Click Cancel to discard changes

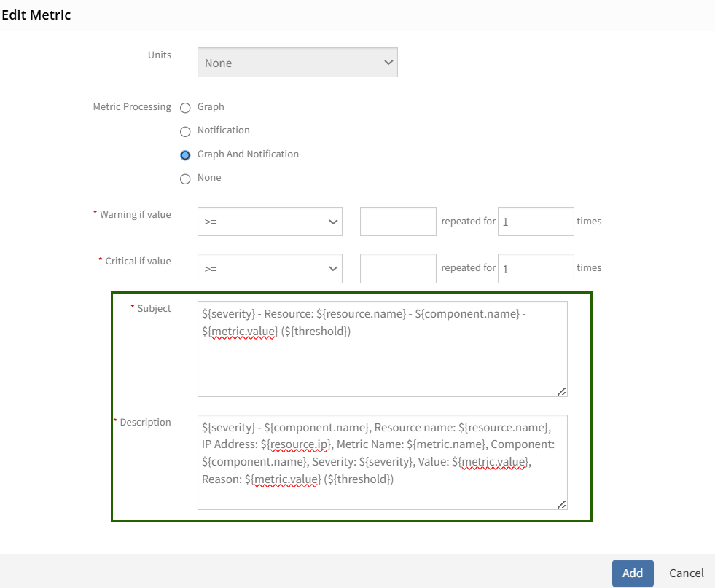687,573
